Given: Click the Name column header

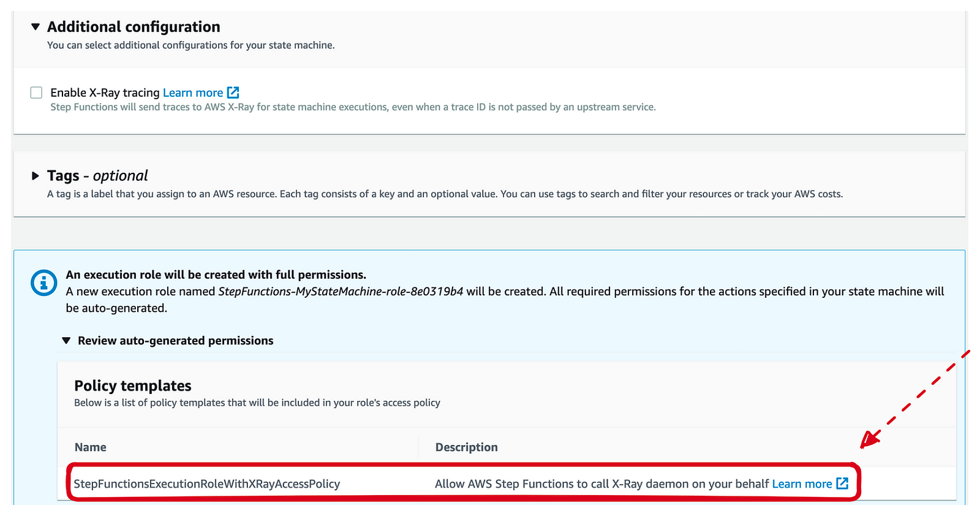Looking at the screenshot, I should tap(91, 447).
